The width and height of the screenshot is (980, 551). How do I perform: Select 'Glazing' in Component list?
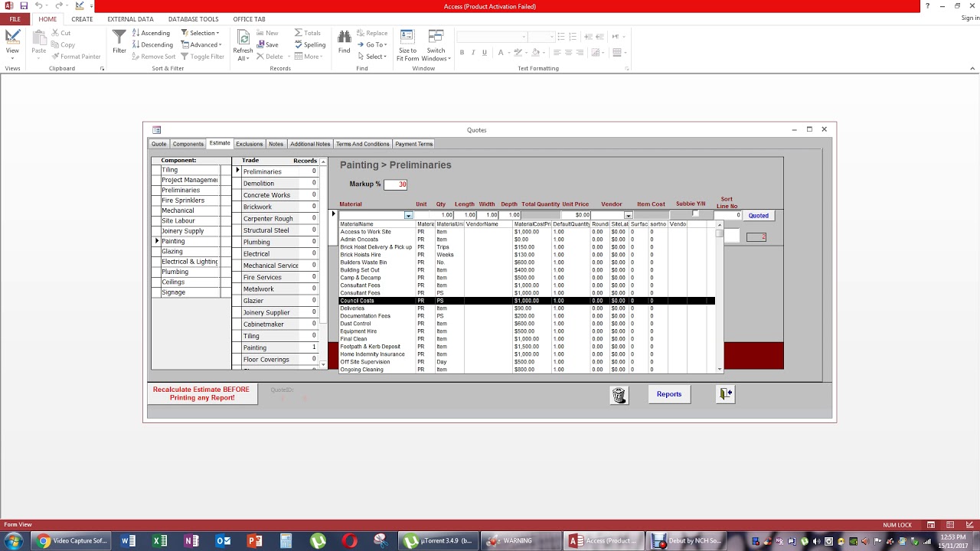click(191, 251)
